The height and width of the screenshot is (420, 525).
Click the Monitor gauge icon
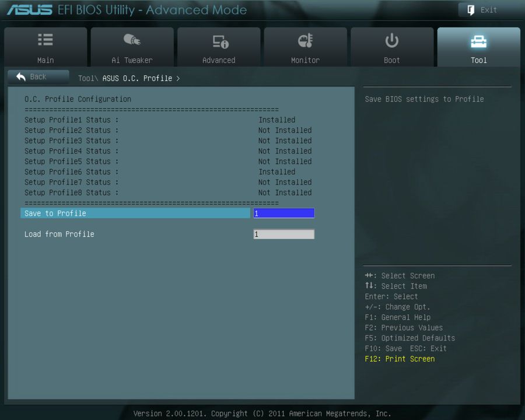(305, 40)
